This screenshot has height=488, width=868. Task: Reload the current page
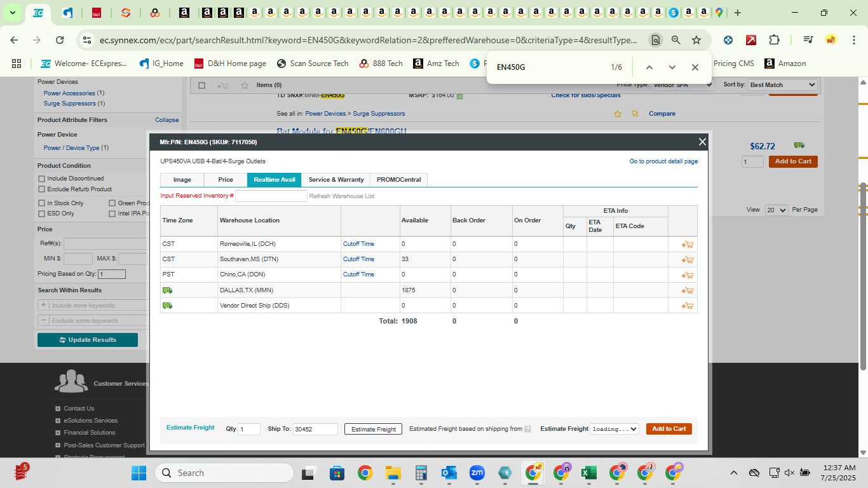click(60, 40)
